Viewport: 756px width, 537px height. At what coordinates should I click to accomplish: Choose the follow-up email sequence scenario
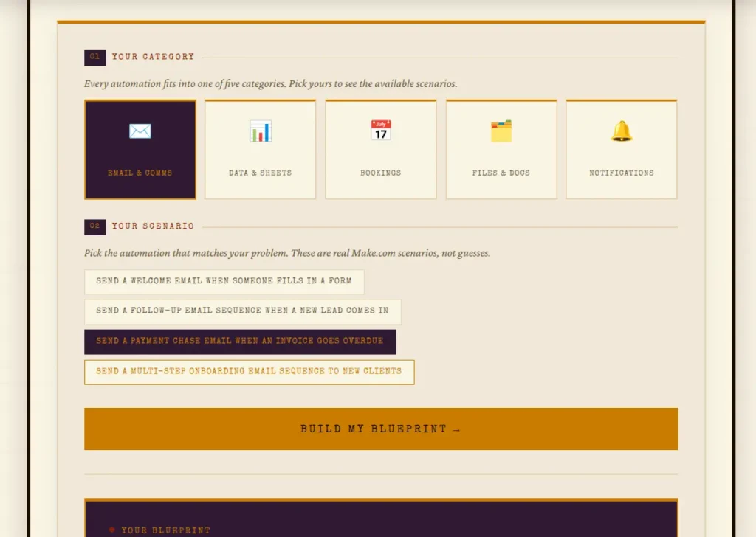point(242,311)
